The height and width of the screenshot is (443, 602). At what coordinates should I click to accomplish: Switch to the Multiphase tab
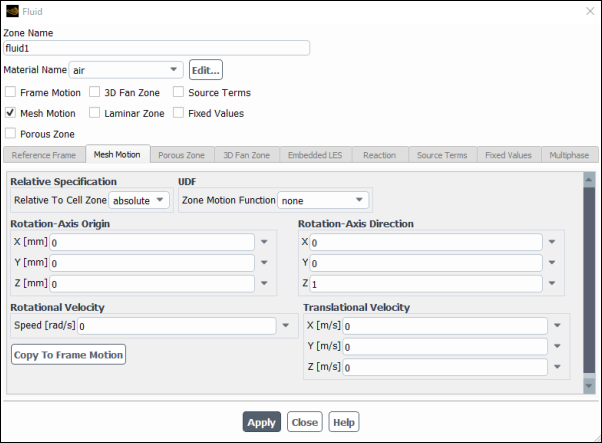coord(569,155)
